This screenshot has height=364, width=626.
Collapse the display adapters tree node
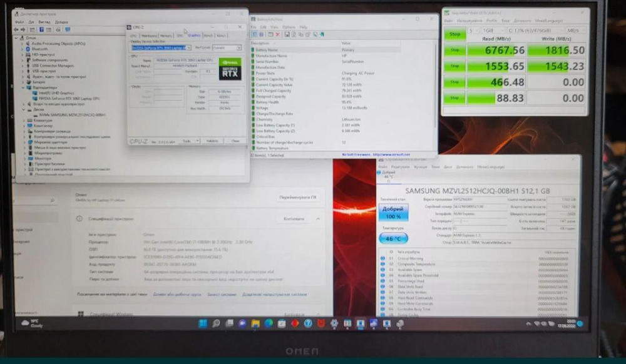click(24, 88)
